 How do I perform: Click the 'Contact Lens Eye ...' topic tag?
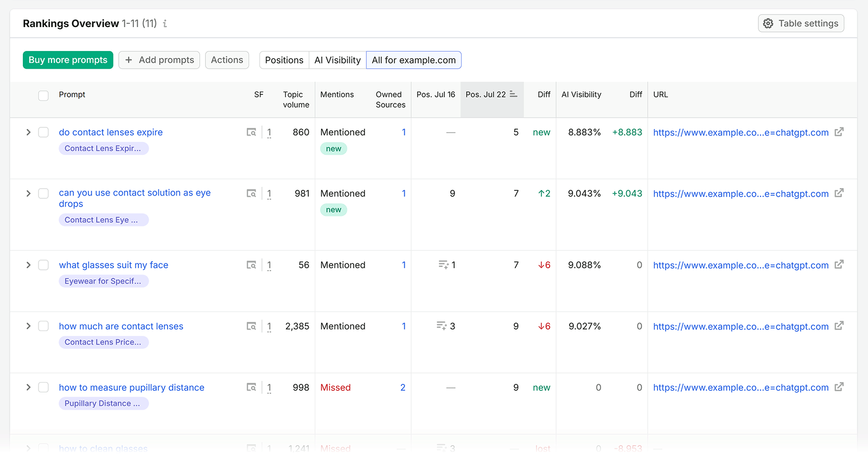click(x=104, y=220)
